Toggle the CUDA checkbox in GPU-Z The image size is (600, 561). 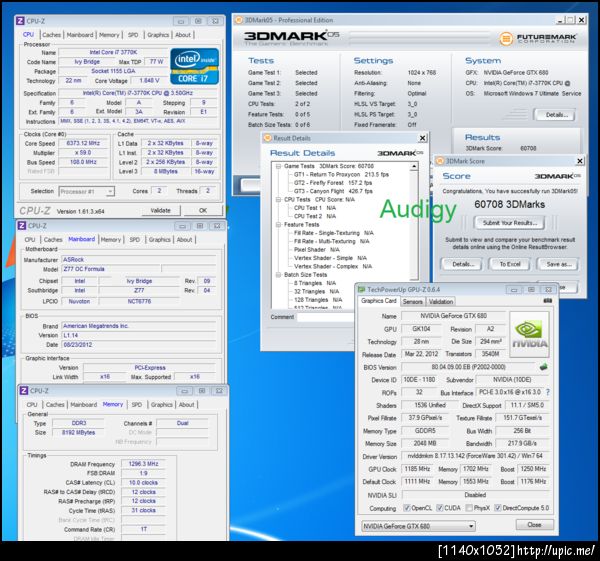(440, 508)
